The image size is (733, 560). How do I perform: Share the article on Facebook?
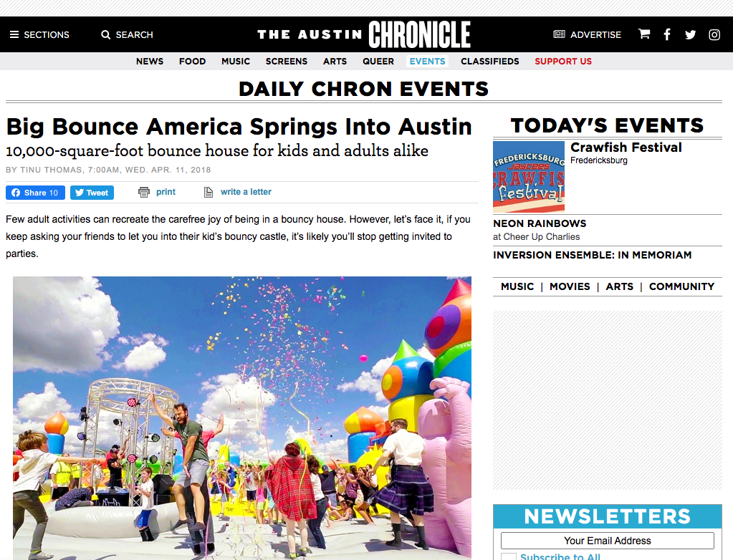pos(35,193)
